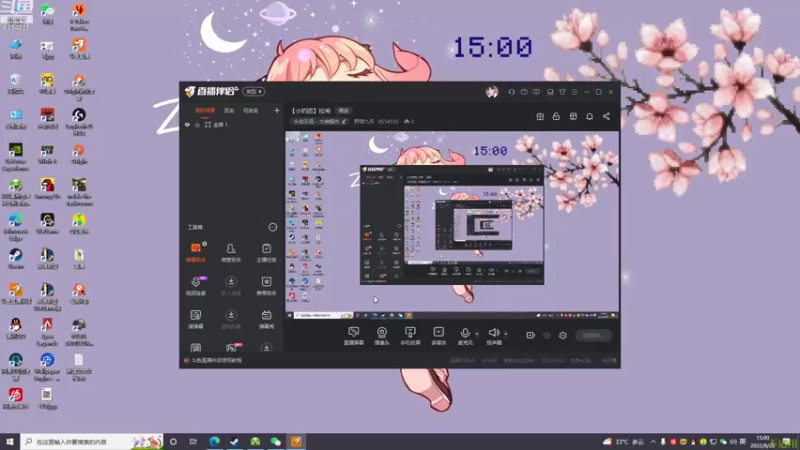Open the 主播任务 streamer task tool
This screenshot has height=450, width=800.
266,253
